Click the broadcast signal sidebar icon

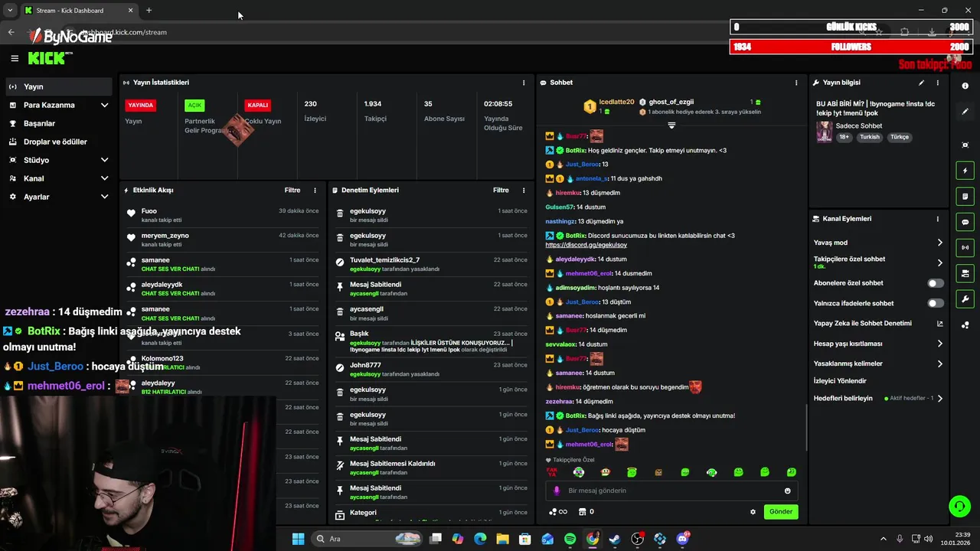(965, 247)
